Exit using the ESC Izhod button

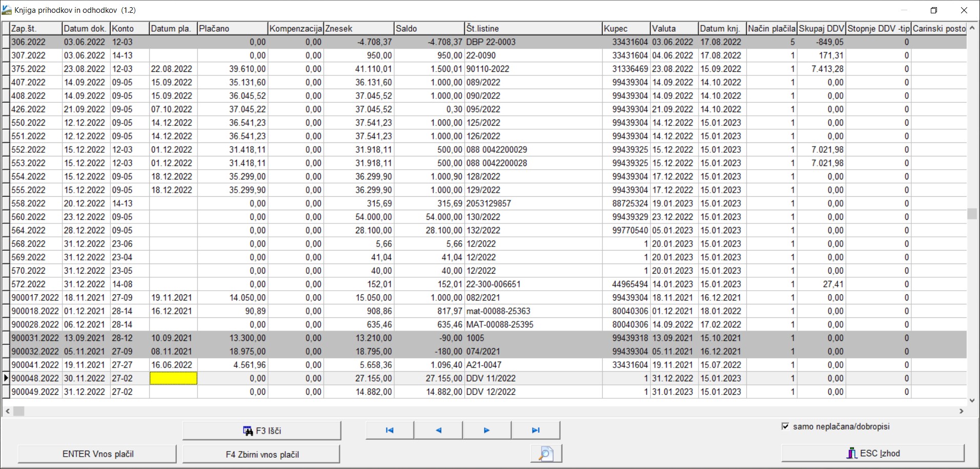[872, 454]
